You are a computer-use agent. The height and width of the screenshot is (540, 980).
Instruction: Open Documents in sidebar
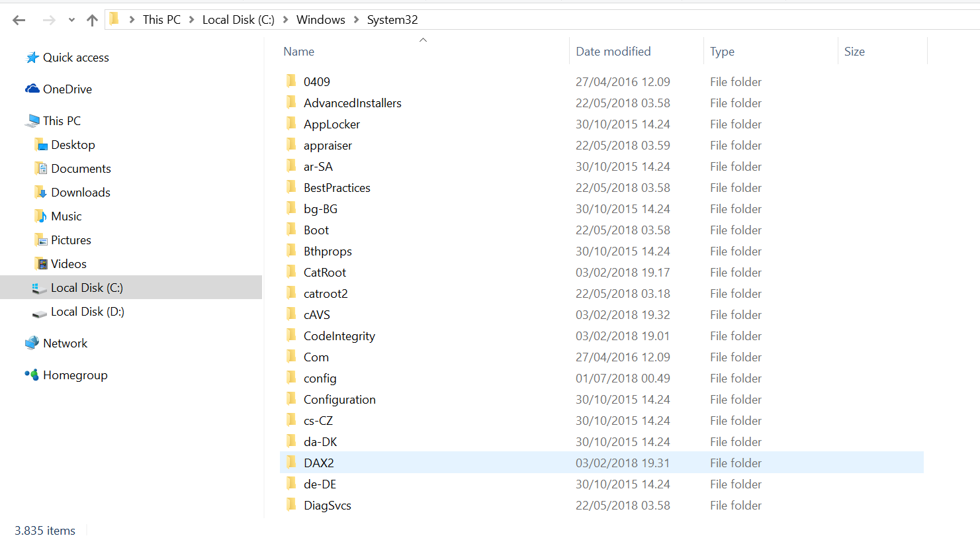(x=81, y=169)
